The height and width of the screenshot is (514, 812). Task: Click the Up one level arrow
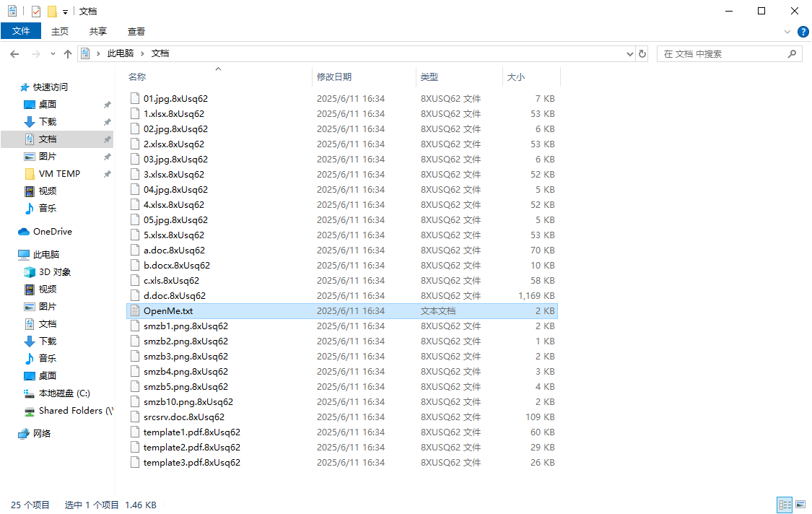tap(68, 54)
